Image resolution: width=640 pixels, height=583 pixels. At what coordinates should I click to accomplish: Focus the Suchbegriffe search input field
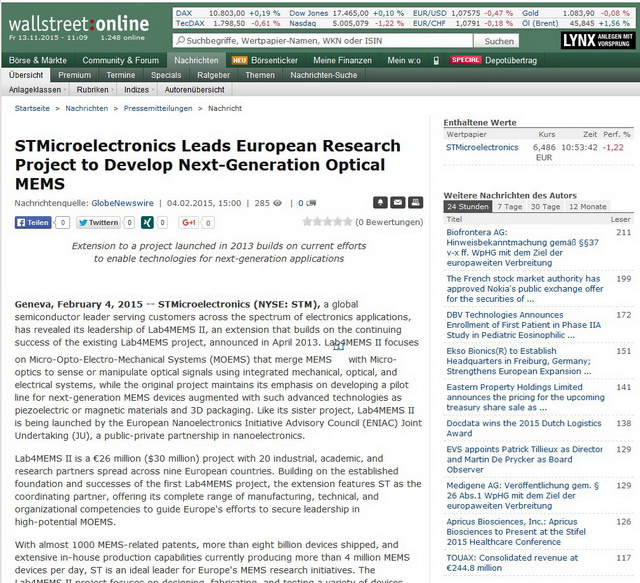pyautogui.click(x=322, y=41)
